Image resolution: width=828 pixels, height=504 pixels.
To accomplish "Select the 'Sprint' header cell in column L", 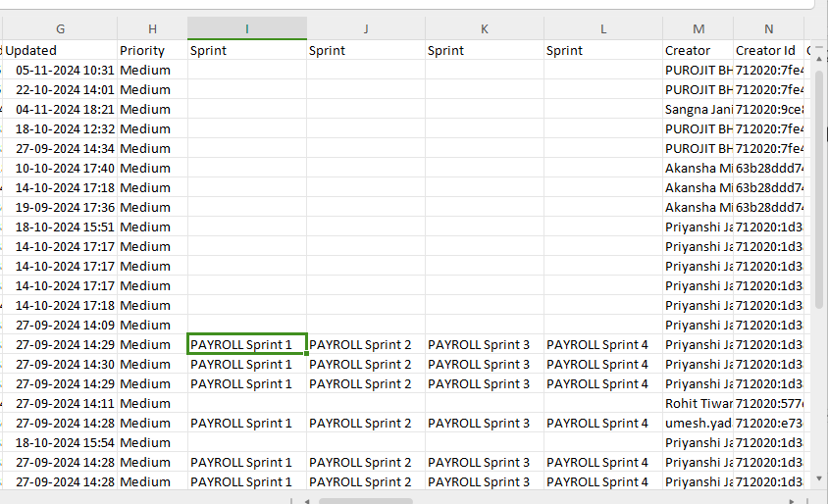I will point(603,51).
